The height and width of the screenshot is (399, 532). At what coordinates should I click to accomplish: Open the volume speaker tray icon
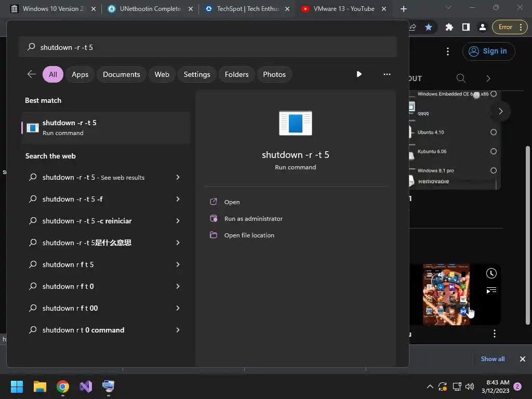[x=470, y=386]
